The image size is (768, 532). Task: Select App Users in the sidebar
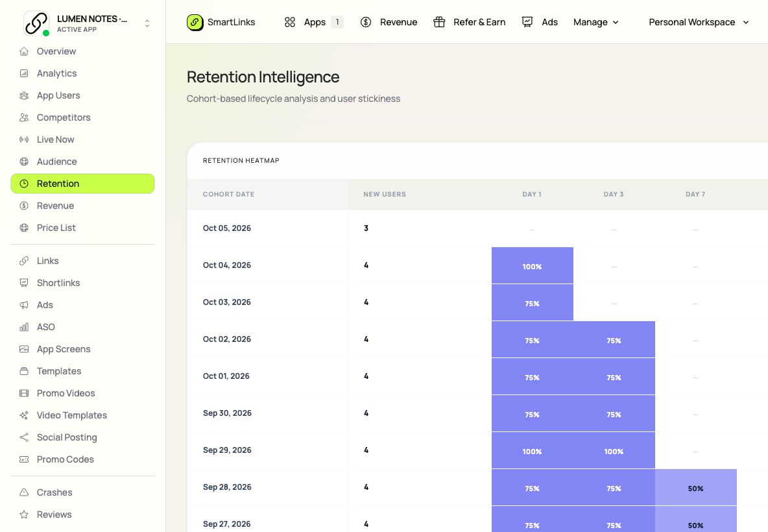coord(83,95)
